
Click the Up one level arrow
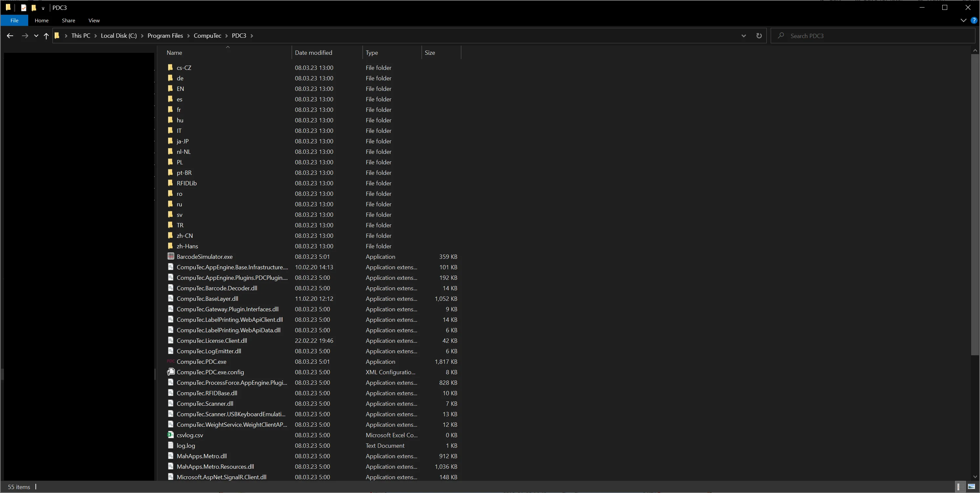pos(46,35)
